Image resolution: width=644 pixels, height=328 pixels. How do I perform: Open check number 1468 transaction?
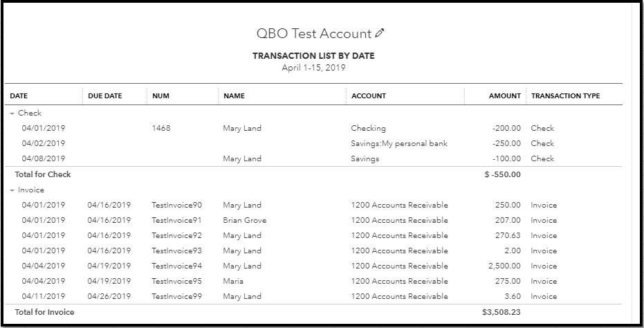[x=160, y=128]
